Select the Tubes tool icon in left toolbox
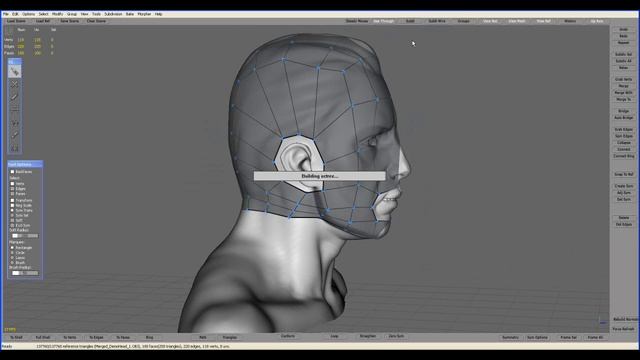The width and height of the screenshot is (640, 360). click(x=15, y=122)
